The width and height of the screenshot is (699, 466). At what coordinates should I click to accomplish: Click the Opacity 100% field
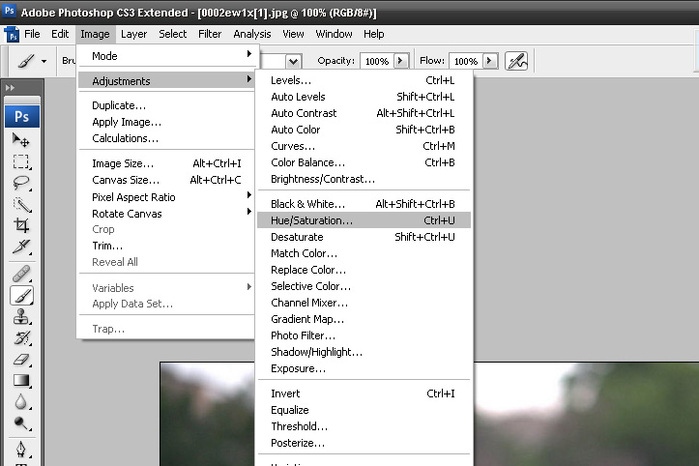(377, 61)
